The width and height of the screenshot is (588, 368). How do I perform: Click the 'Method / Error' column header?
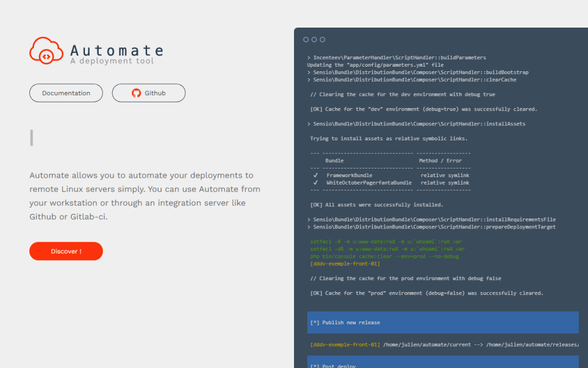click(x=440, y=161)
